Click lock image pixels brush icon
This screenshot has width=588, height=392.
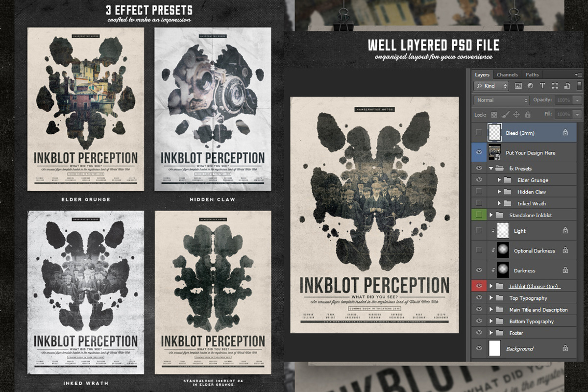click(505, 115)
